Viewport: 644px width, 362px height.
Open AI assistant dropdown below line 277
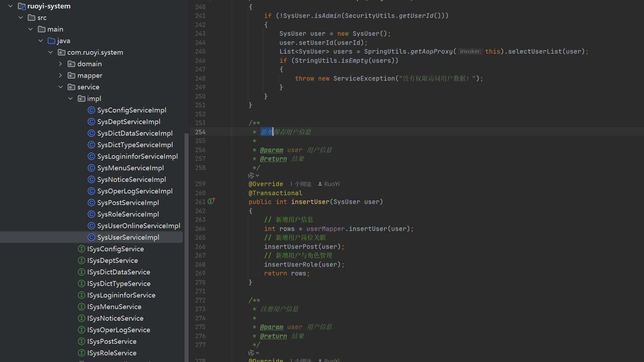click(254, 353)
